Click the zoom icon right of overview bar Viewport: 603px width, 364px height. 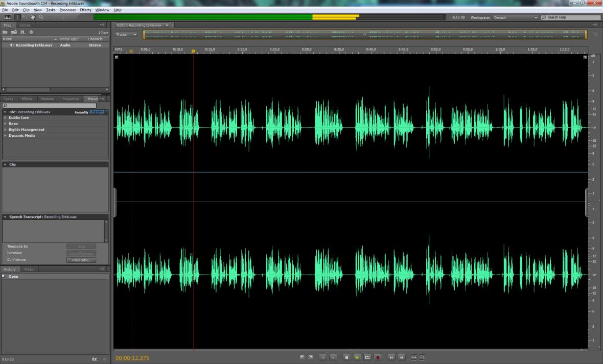[x=596, y=35]
